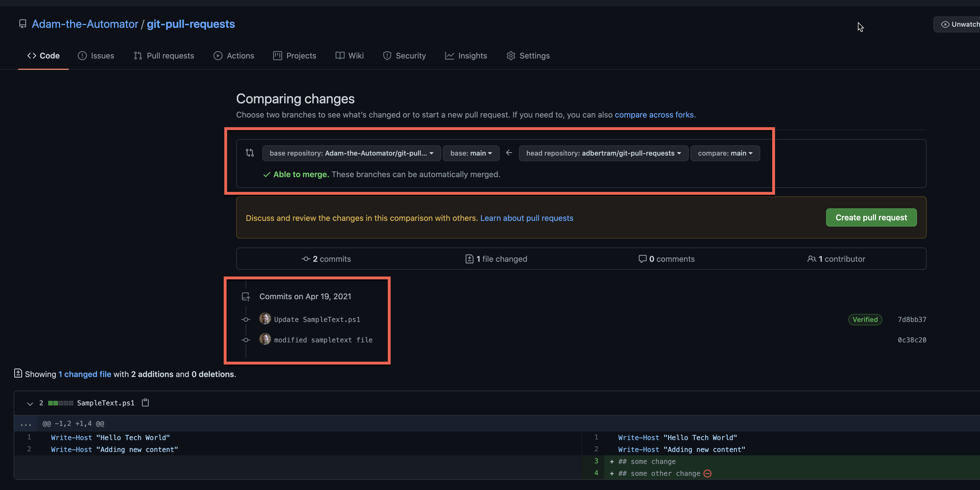Toggle the file diff expander for SampleText.ps1
Screen dimensions: 980x490
(29, 403)
